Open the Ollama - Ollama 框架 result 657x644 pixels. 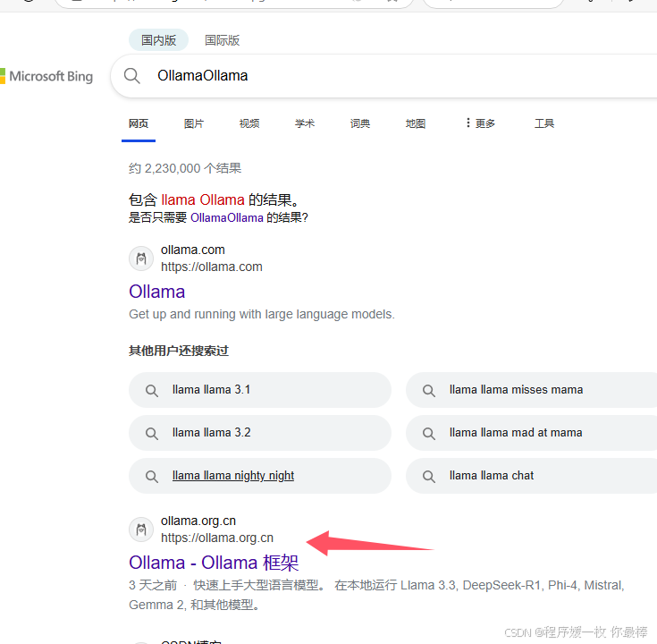tap(214, 563)
